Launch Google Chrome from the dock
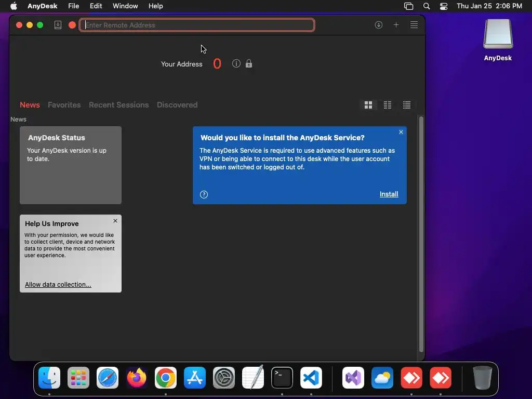Screen dimensions: 532x399 166,378
